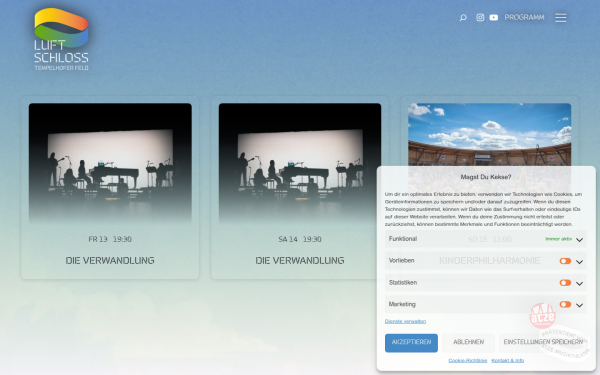This screenshot has height=375, width=600.
Task: Toggle the Statistiken cookie switch
Action: [x=565, y=283]
